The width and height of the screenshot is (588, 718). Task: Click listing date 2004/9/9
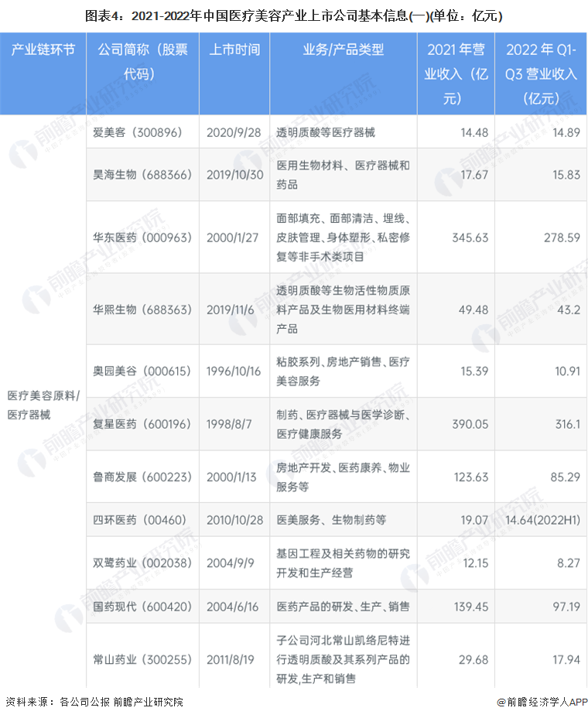[x=230, y=562]
